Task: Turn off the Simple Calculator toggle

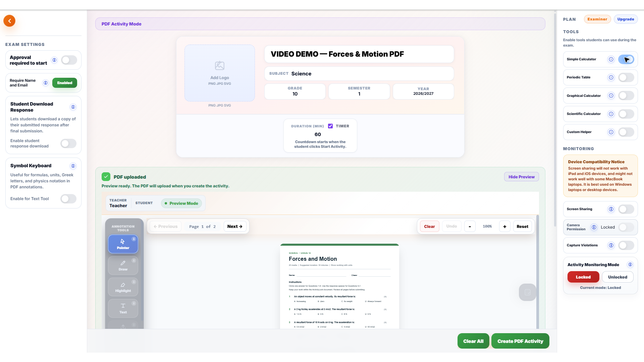Action: (626, 59)
